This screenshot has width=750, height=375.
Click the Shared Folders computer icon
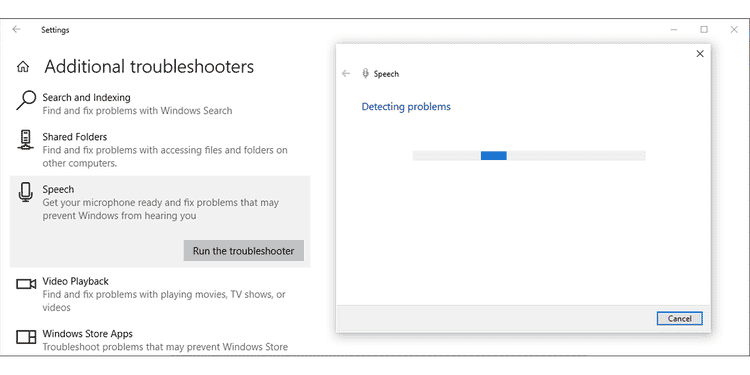pyautogui.click(x=25, y=140)
